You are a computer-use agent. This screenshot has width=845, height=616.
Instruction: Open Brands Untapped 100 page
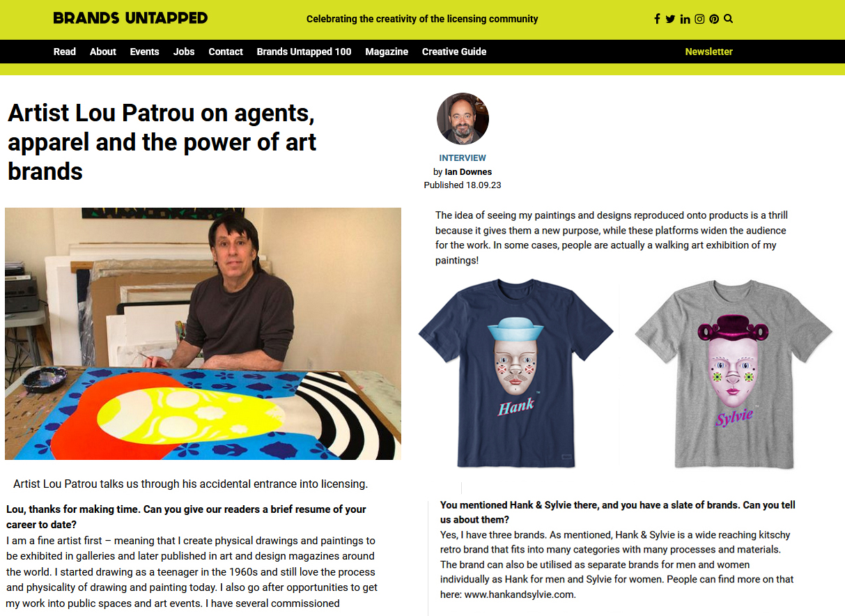[x=304, y=52]
